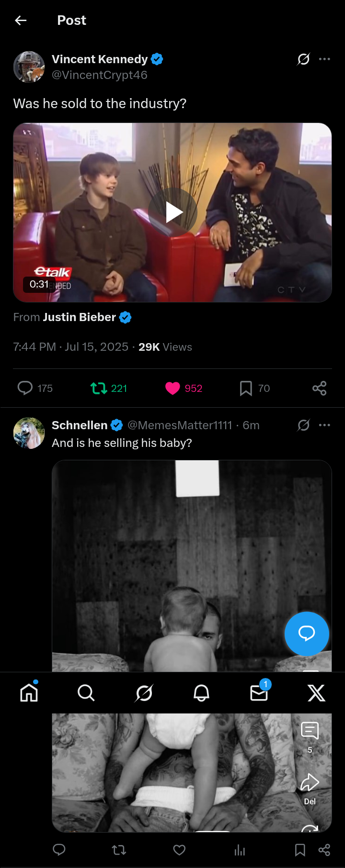Image resolution: width=345 pixels, height=868 pixels.
Task: Tap the blue floating reply button
Action: click(307, 634)
